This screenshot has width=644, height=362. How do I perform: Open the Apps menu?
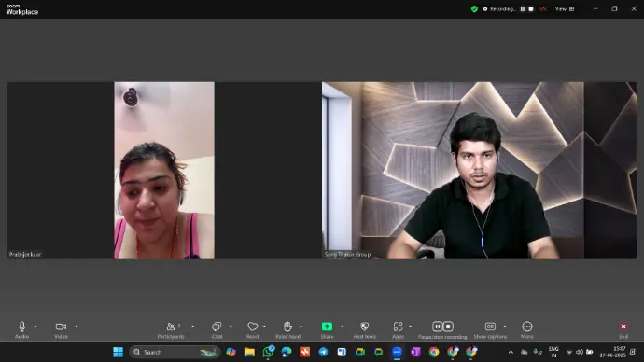398,330
